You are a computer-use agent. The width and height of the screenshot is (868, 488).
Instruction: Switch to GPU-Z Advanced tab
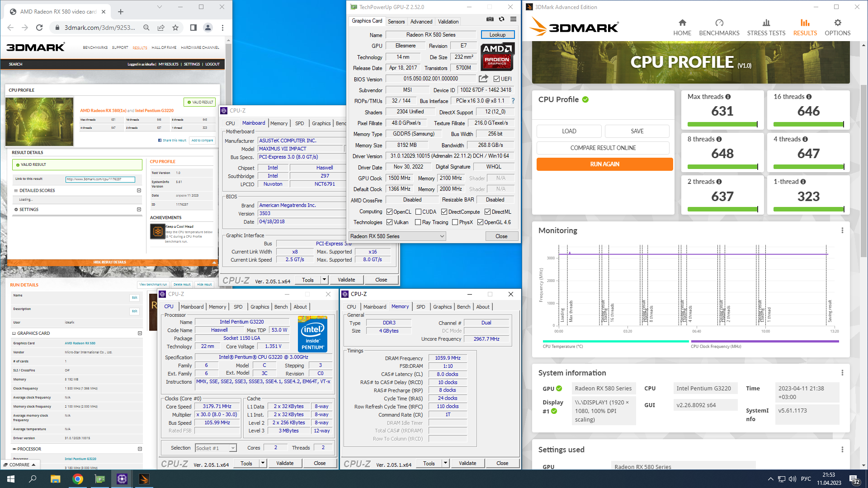421,22
